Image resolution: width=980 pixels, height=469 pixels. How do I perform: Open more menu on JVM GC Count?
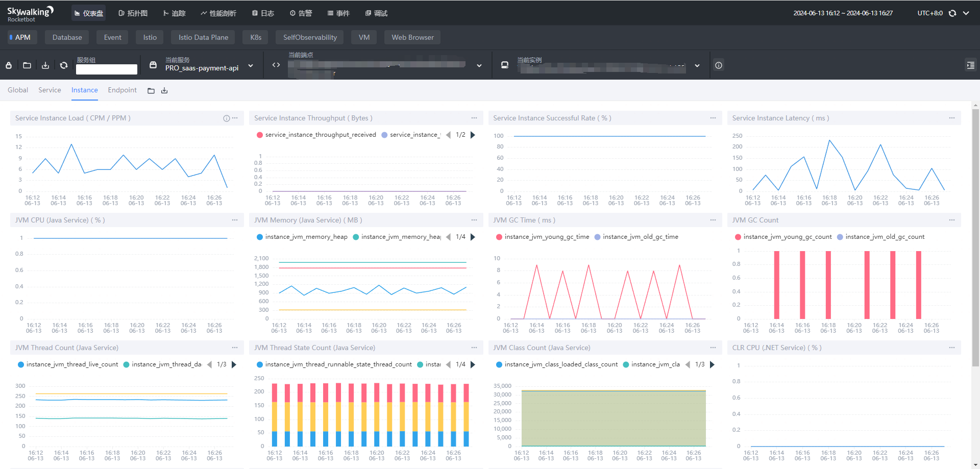click(952, 220)
